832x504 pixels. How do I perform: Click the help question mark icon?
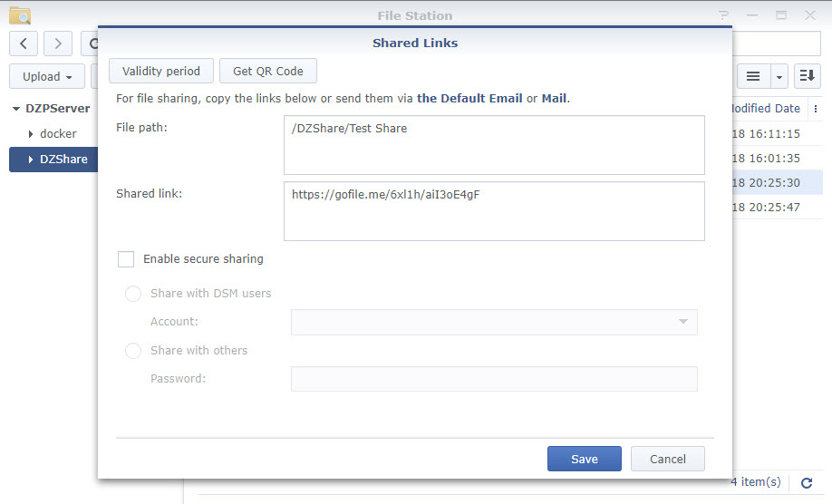point(723,15)
